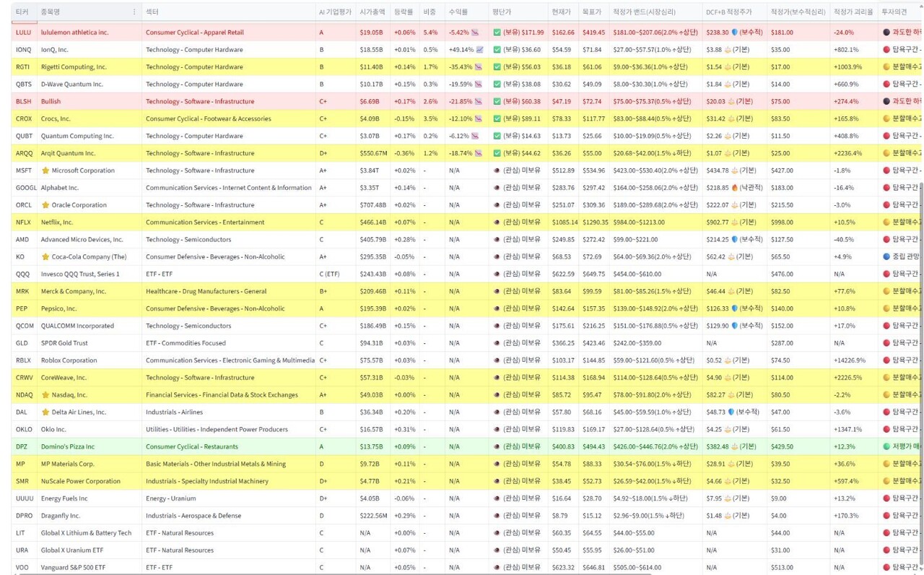Open the 종목명 column menu (three dots)
The image size is (924, 575).
(134, 12)
